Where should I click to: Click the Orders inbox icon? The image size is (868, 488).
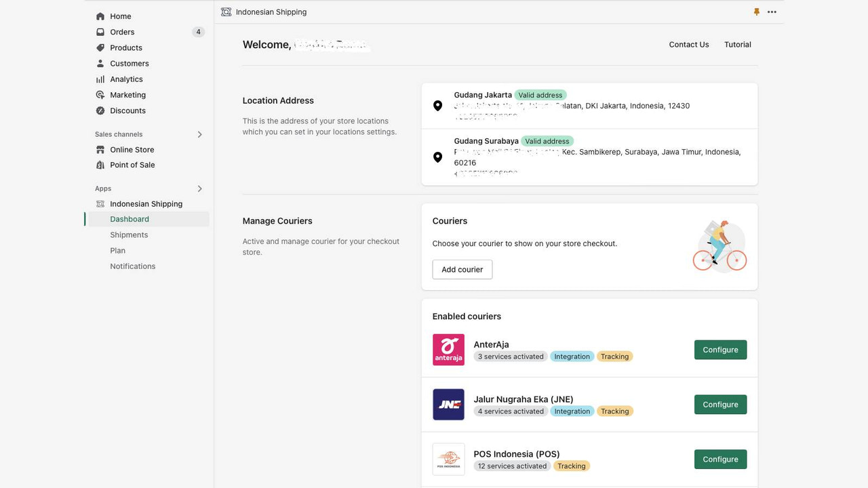pyautogui.click(x=100, y=32)
